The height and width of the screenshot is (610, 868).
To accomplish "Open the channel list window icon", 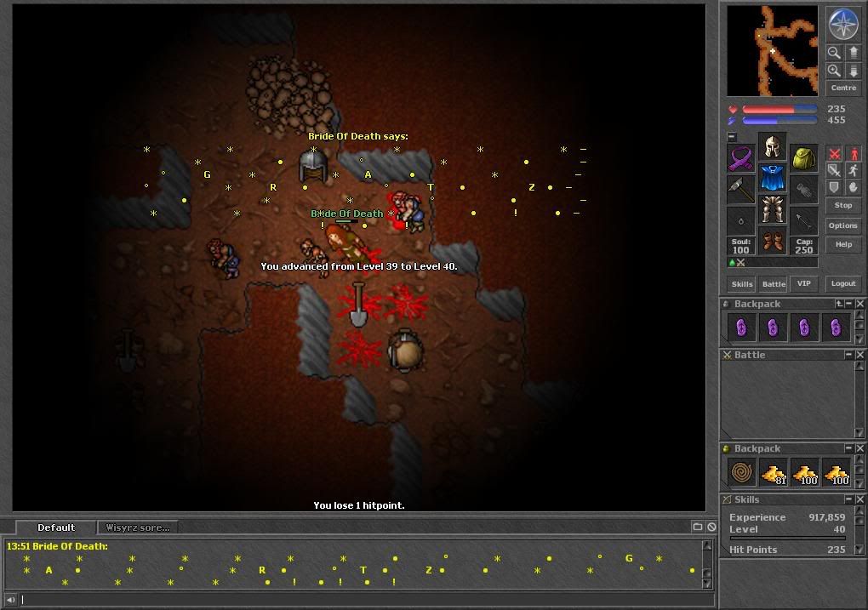I will [x=698, y=527].
